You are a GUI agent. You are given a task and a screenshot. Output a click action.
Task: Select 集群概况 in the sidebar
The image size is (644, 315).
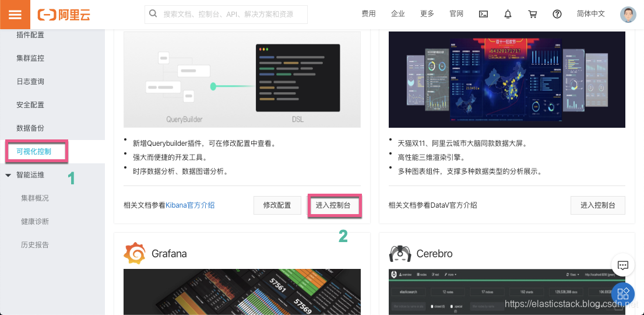pyautogui.click(x=35, y=198)
